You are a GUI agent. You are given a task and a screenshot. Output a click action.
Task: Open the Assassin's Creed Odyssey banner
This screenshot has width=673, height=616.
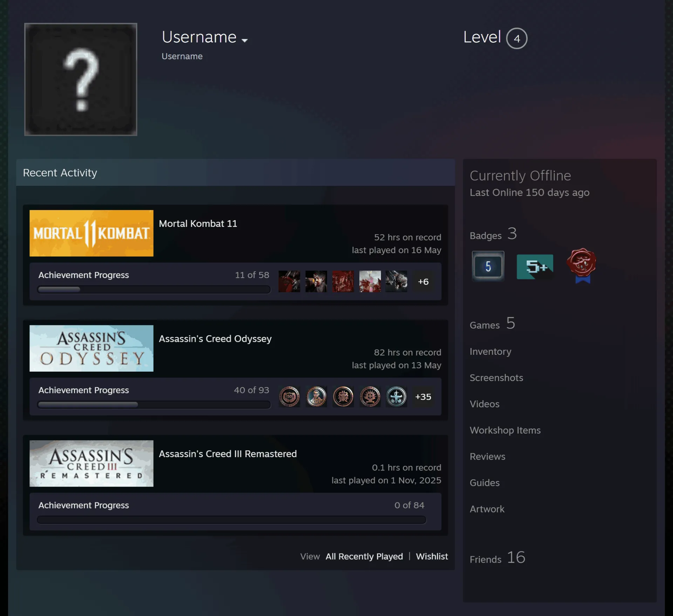91,348
